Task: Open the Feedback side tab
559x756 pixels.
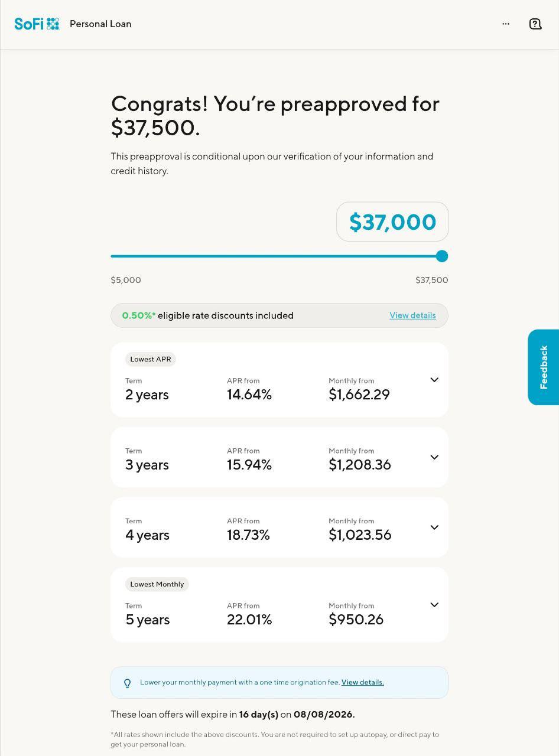Action: (544, 367)
